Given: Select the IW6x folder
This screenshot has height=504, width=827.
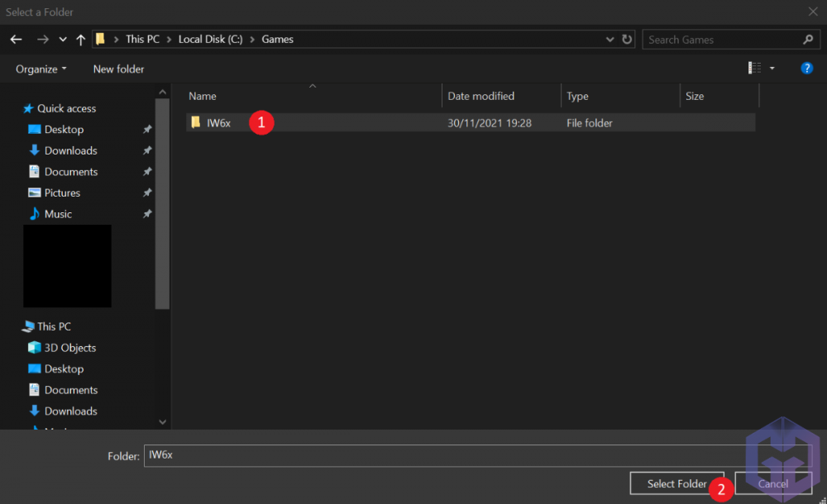Looking at the screenshot, I should tap(218, 123).
